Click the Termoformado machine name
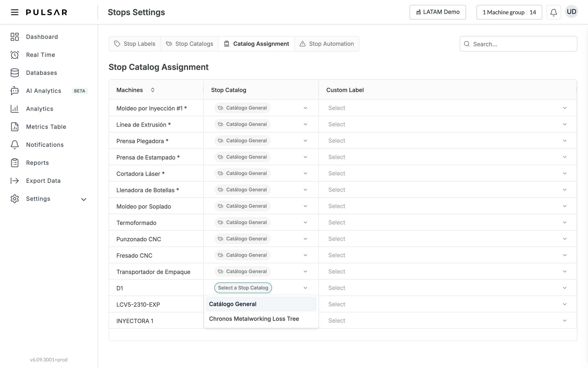The width and height of the screenshot is (588, 368). click(136, 223)
